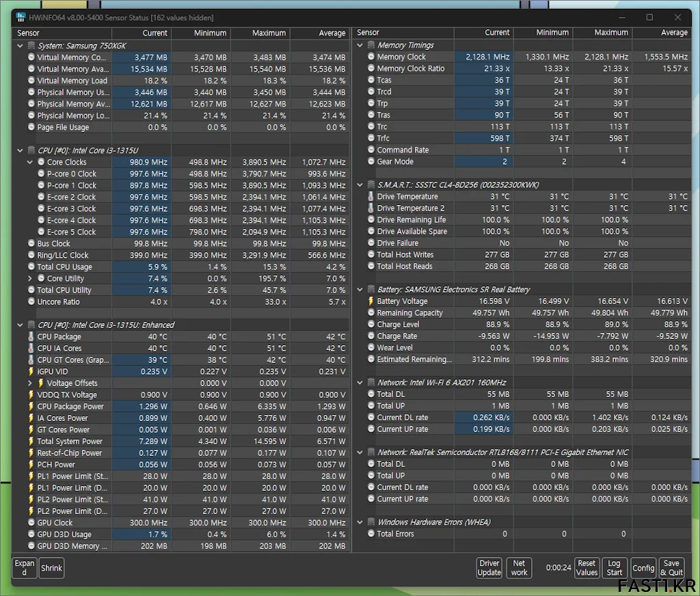Click the System Samsung group chip icon
This screenshot has width=700, height=596.
tap(31, 46)
